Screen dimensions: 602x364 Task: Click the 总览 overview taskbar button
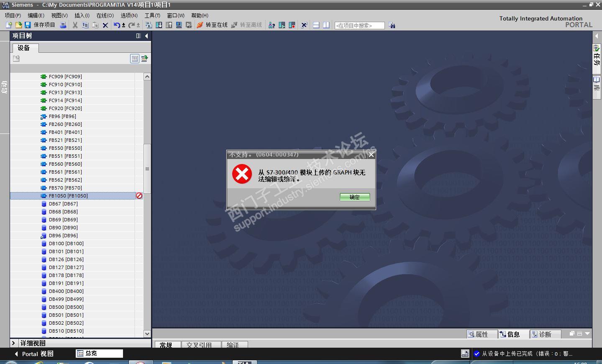pos(100,354)
